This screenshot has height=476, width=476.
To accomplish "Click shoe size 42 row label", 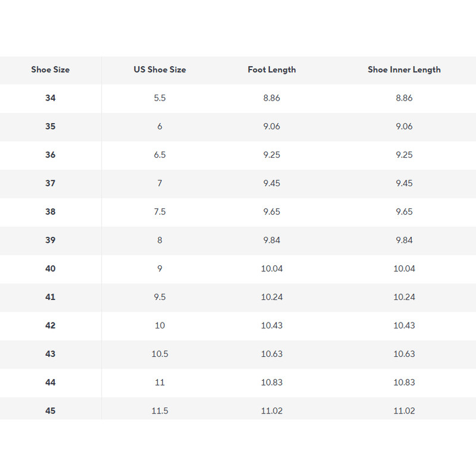I will tap(51, 325).
